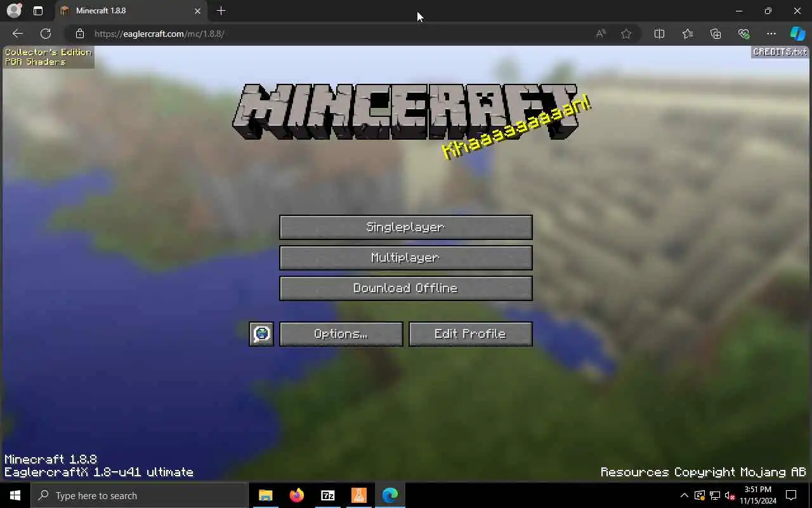The width and height of the screenshot is (812, 508).
Task: Close the Minecraft 1.8.8 tab
Action: tap(197, 11)
